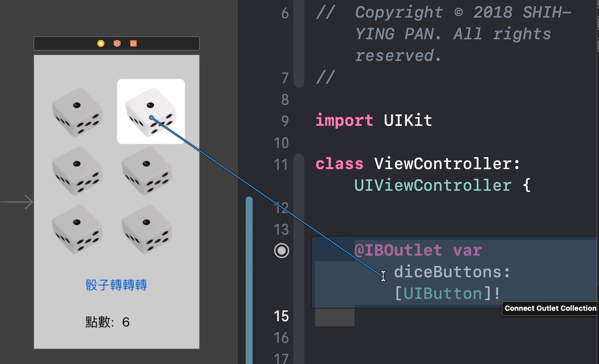This screenshot has width=599, height=364.
Task: Select the bottom-right dice button
Action: click(x=146, y=229)
